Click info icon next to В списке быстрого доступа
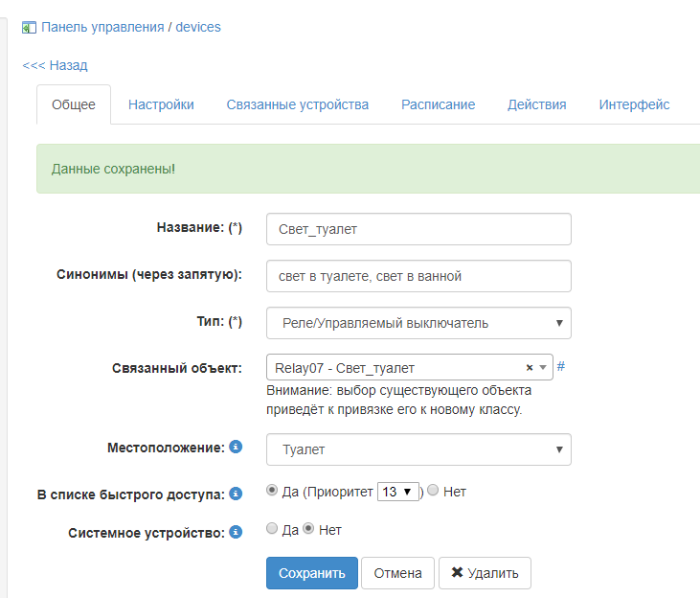700x598 pixels. coord(236,494)
